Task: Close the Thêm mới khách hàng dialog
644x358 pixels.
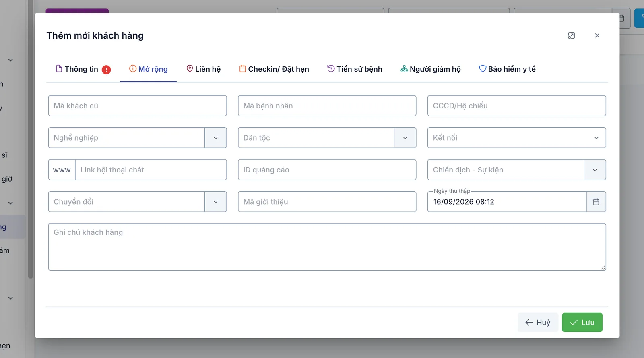Action: (597, 35)
